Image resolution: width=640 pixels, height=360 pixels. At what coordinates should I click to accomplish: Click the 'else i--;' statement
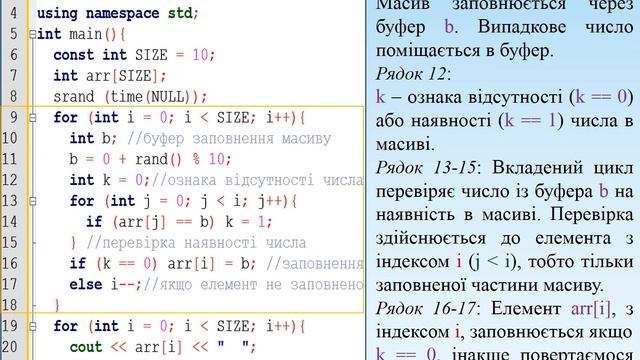click(x=106, y=284)
